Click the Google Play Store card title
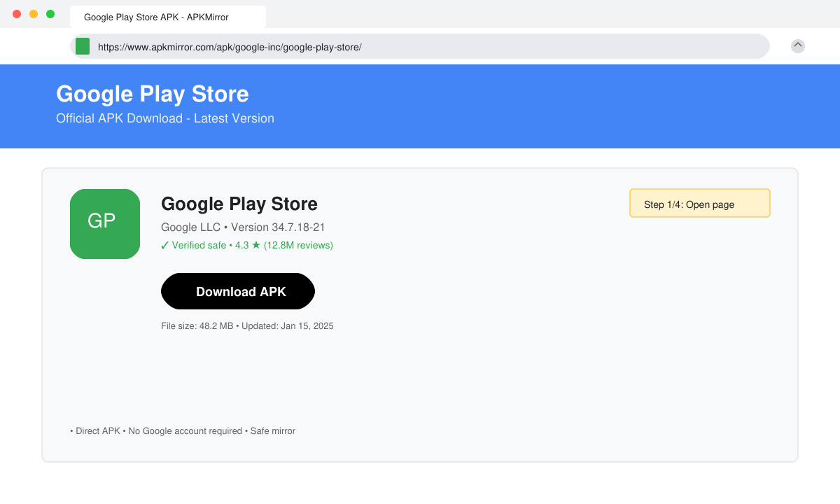The width and height of the screenshot is (840, 504). [x=239, y=204]
